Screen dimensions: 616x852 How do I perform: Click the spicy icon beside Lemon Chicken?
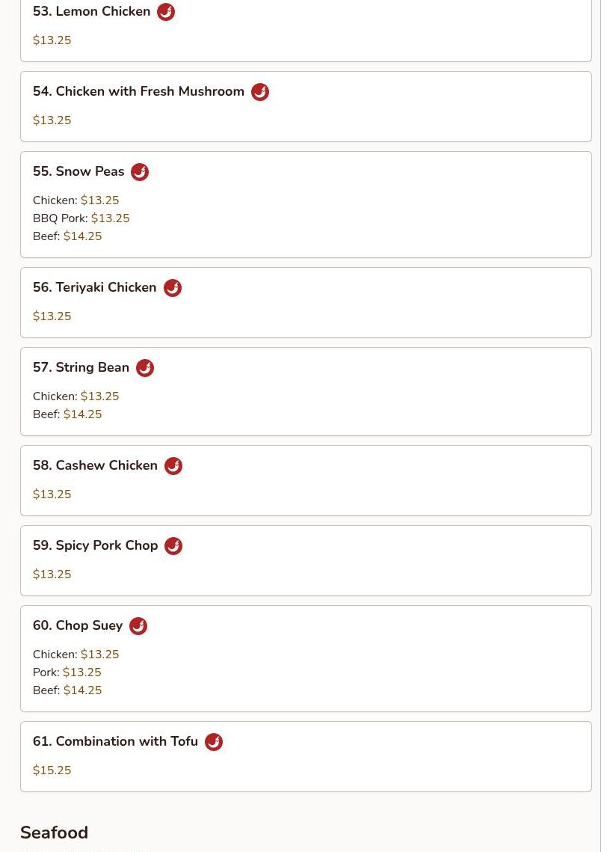click(x=166, y=11)
